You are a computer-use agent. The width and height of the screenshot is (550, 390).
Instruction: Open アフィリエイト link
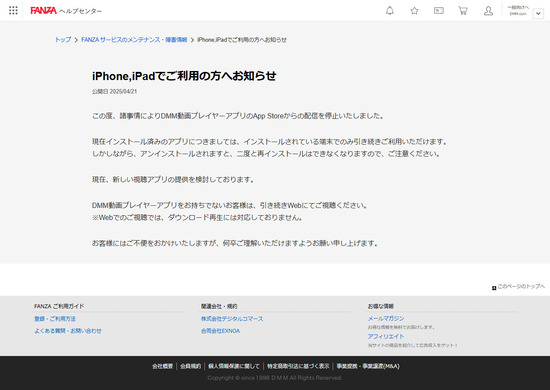point(386,336)
